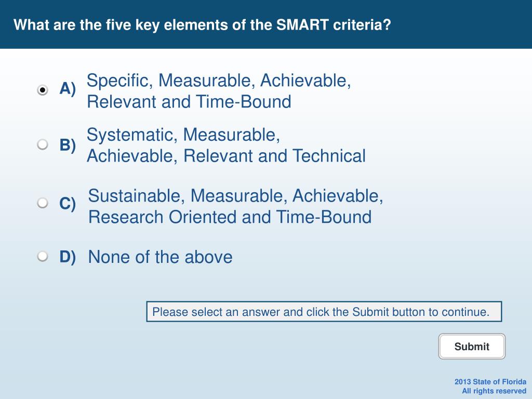Viewport: 532px width, 399px height.
Task: Click the Submit button
Action: [x=472, y=347]
